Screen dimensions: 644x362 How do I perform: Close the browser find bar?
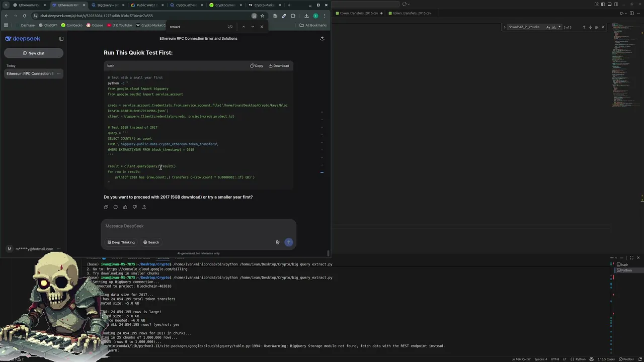(262, 27)
